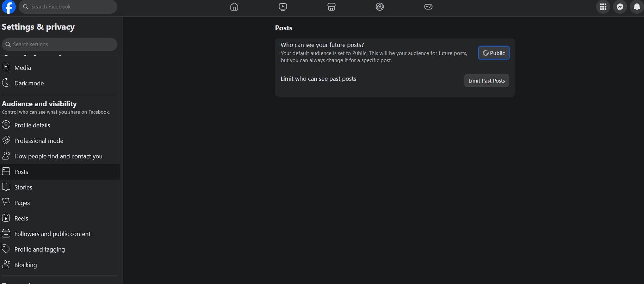Go to Profile details
The height and width of the screenshot is (284, 644).
(x=60, y=125)
